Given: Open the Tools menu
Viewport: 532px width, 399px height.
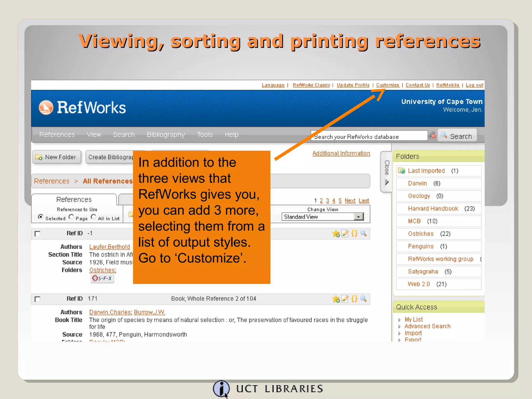Looking at the screenshot, I should (205, 135).
